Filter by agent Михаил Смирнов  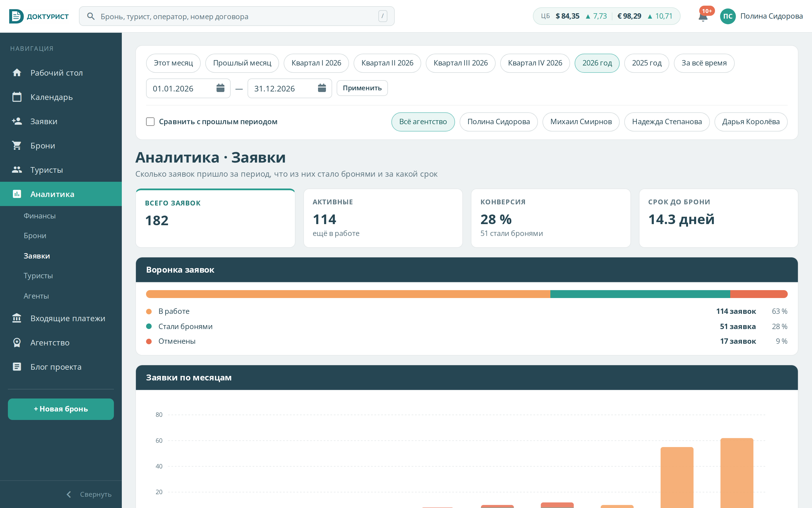581,122
